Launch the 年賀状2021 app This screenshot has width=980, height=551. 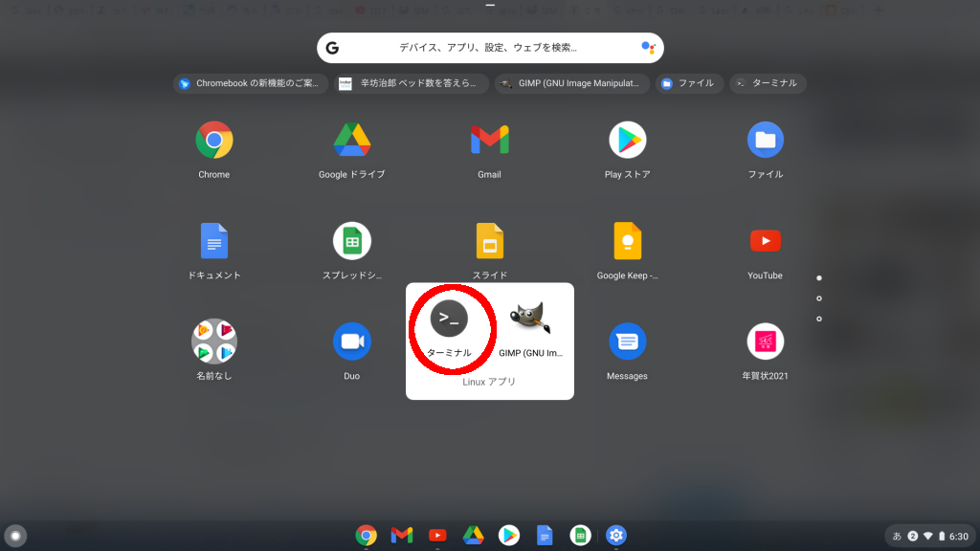coord(765,342)
